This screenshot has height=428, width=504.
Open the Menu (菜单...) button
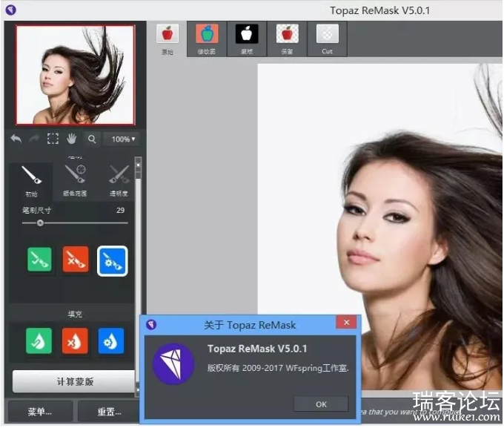[40, 412]
